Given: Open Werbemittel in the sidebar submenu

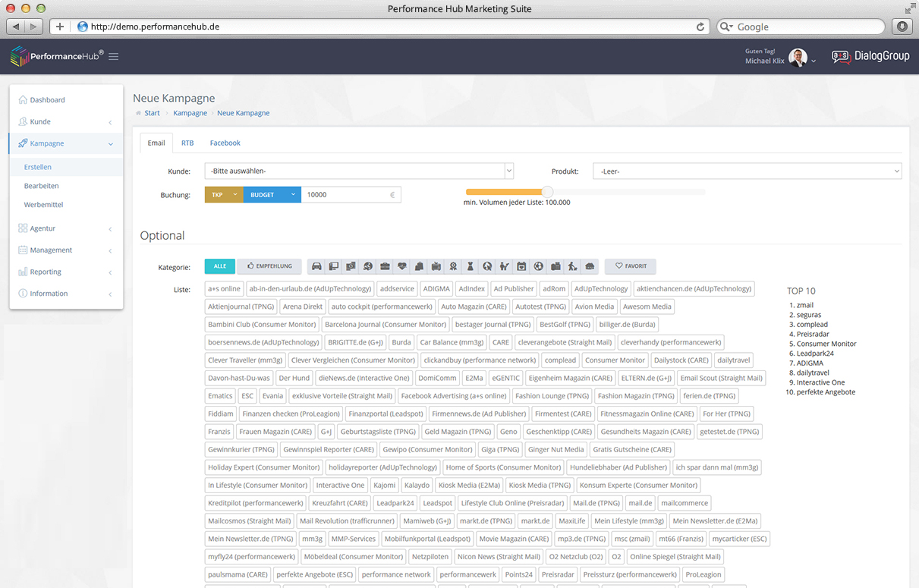Looking at the screenshot, I should pyautogui.click(x=43, y=205).
